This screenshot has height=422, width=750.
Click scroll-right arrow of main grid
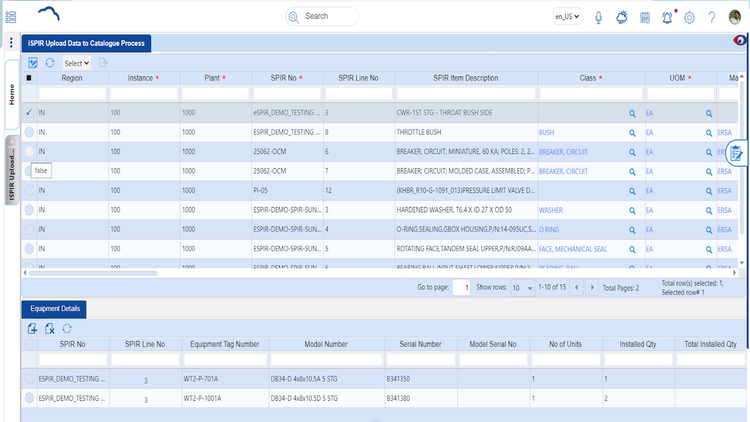[x=734, y=273]
